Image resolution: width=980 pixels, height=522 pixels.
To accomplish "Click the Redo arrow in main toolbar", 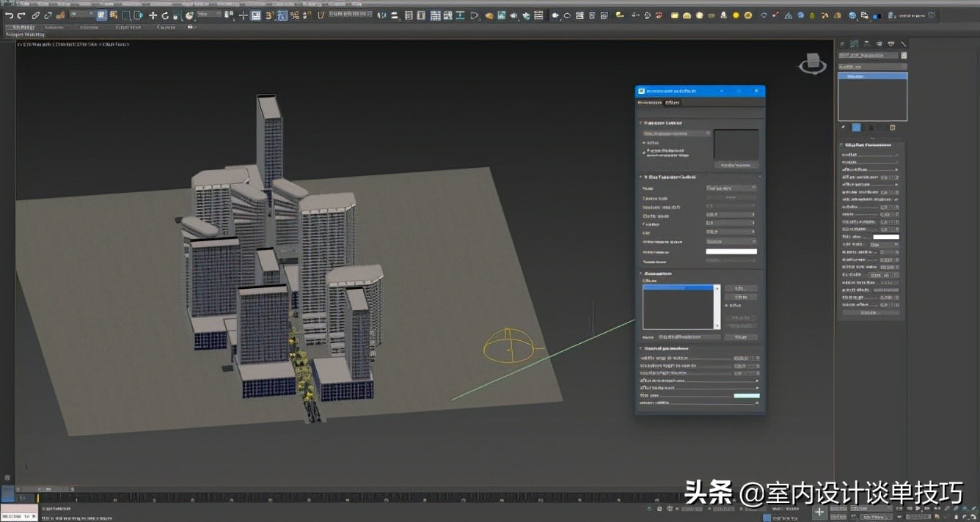I will [21, 15].
